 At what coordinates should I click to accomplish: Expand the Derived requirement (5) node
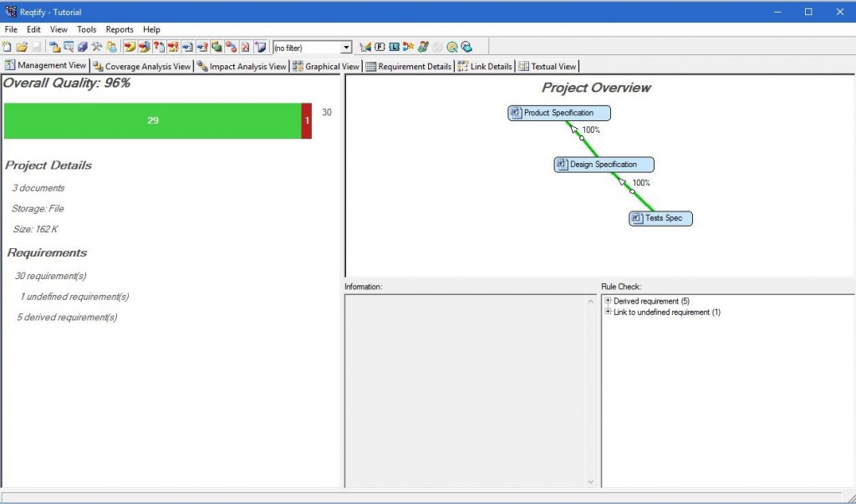[x=608, y=300]
